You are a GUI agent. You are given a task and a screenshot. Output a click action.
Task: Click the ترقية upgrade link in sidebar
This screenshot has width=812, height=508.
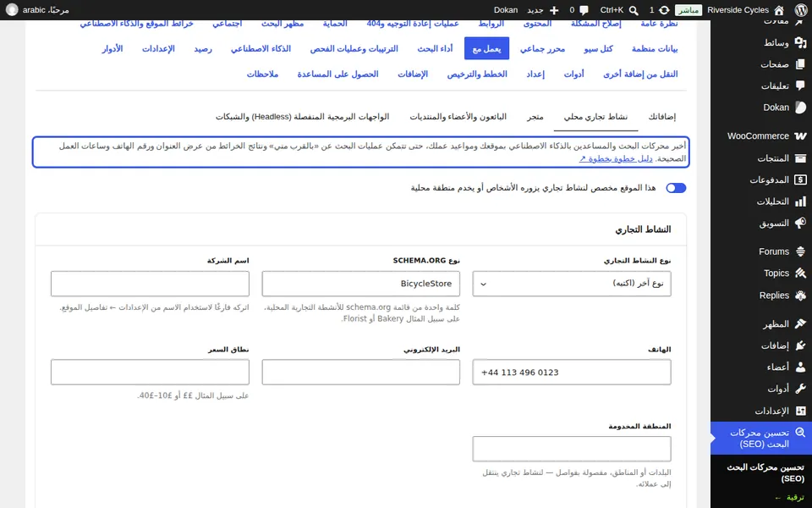pyautogui.click(x=789, y=498)
